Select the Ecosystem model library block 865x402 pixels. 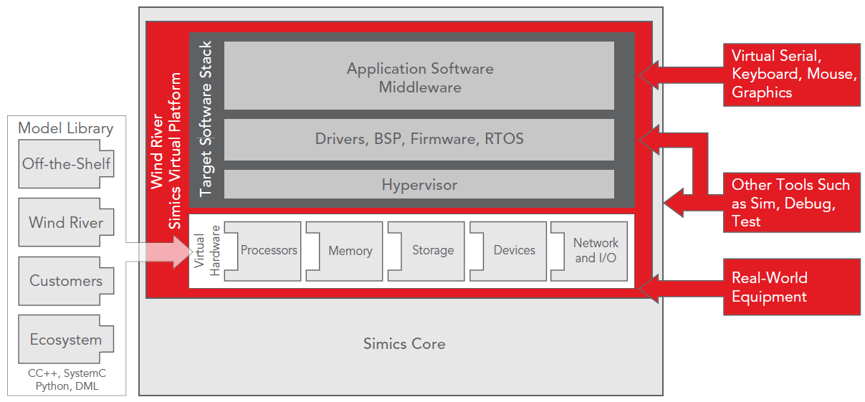65,340
